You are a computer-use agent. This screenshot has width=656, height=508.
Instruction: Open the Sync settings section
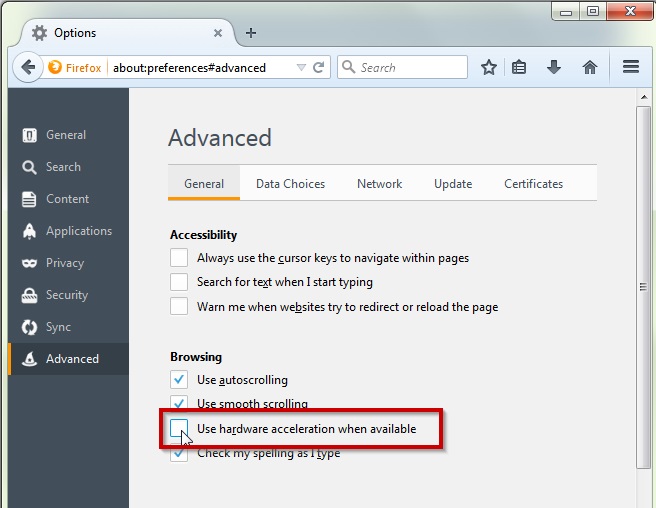(58, 327)
